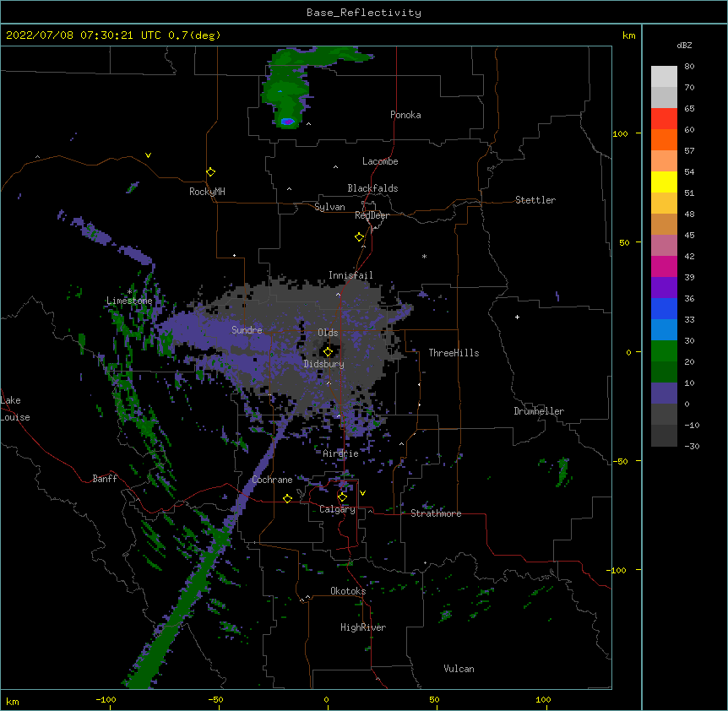728x711 pixels.
Task: Select the yellow 54 dBZ legend swatch
Action: tap(664, 182)
